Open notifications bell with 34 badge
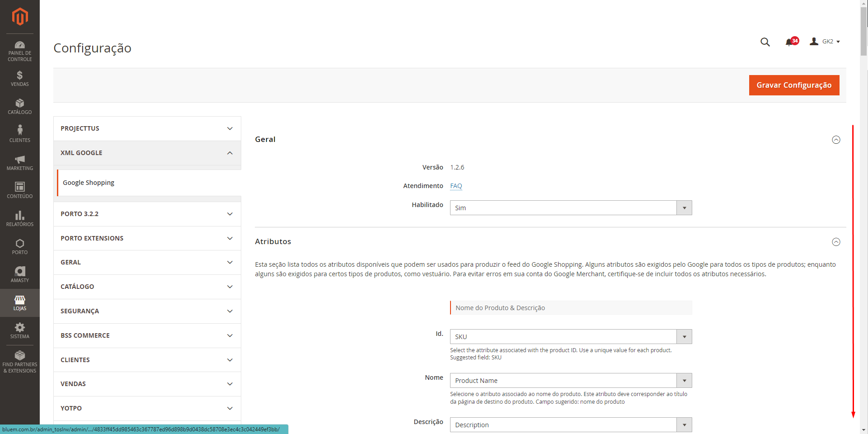The width and height of the screenshot is (868, 434). tap(792, 42)
